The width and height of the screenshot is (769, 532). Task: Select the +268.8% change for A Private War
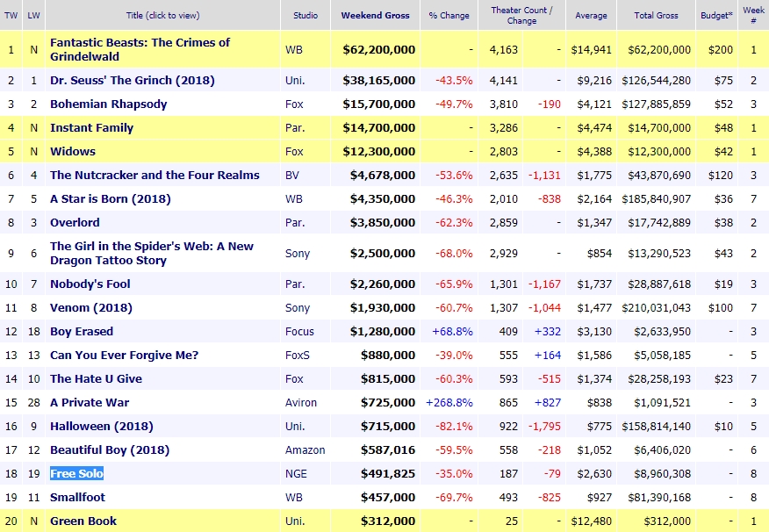click(x=449, y=403)
